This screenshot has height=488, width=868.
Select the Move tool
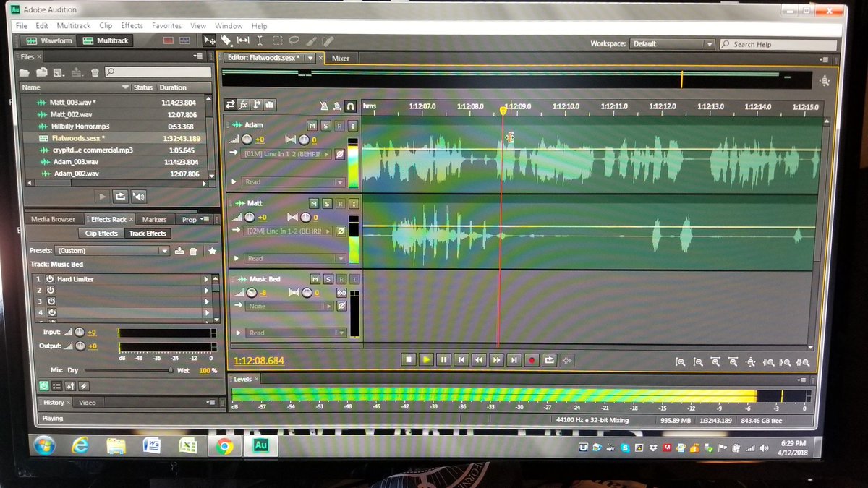[210, 40]
